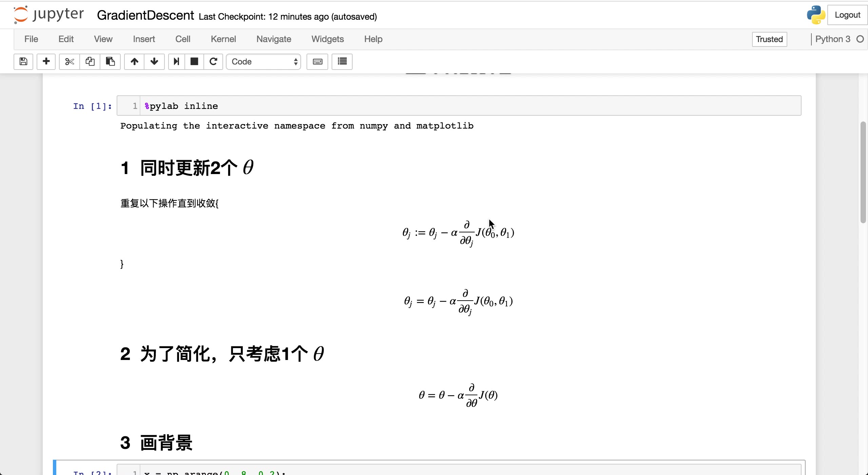
Task: Open the command palette keyboard icon
Action: tap(317, 61)
